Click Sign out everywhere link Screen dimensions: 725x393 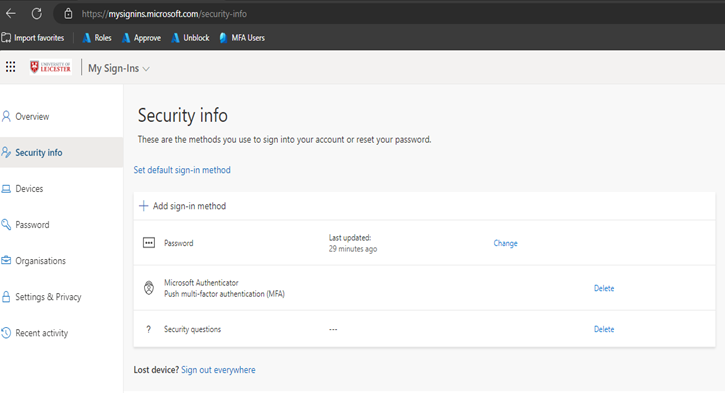[218, 370]
